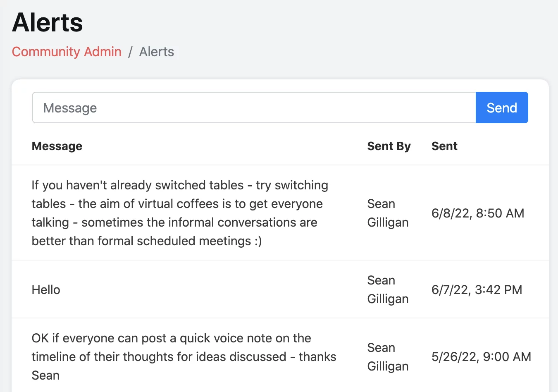Click the Alerts breadcrumb item
The width and height of the screenshot is (558, 392).
click(x=156, y=52)
